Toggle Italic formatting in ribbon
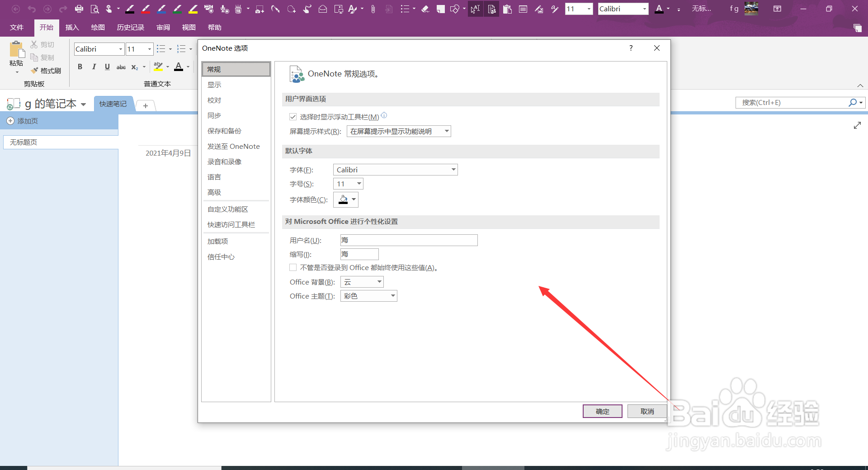The image size is (868, 470). coord(94,67)
